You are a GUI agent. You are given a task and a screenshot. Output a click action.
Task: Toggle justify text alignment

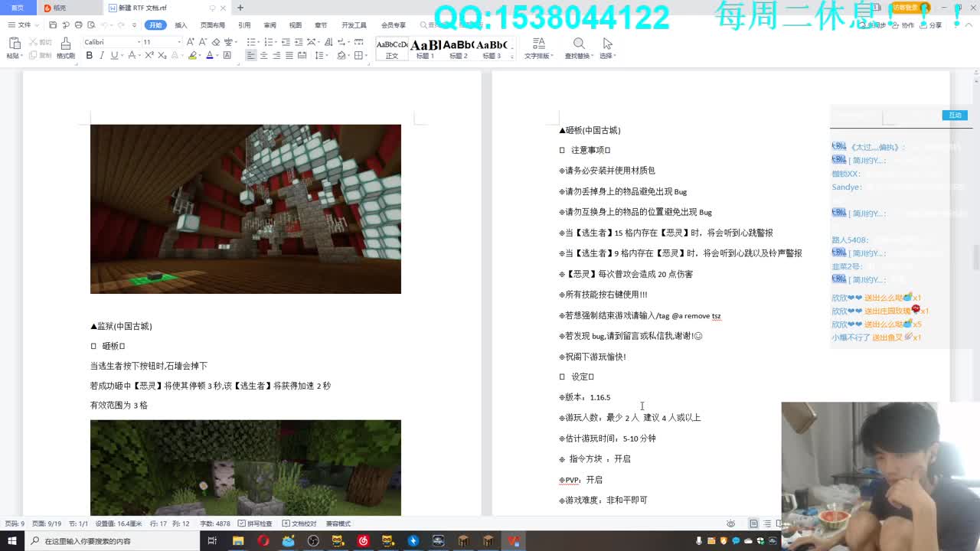coord(289,56)
